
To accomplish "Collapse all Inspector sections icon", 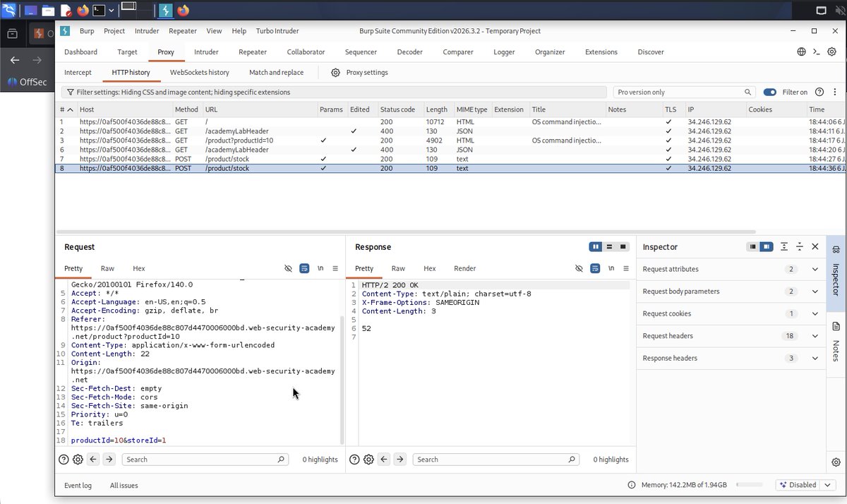I will coord(800,246).
